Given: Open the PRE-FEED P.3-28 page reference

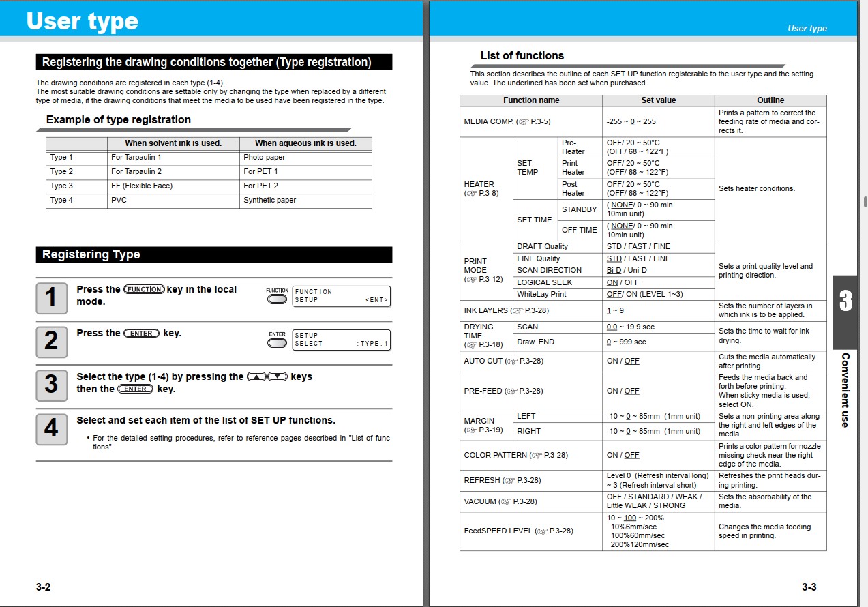Looking at the screenshot, I should (524, 391).
